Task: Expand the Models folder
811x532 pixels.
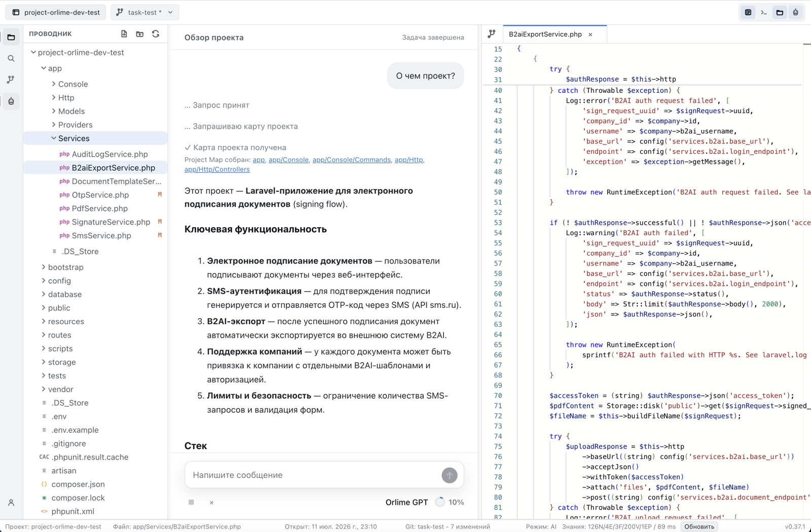Action: pos(54,111)
